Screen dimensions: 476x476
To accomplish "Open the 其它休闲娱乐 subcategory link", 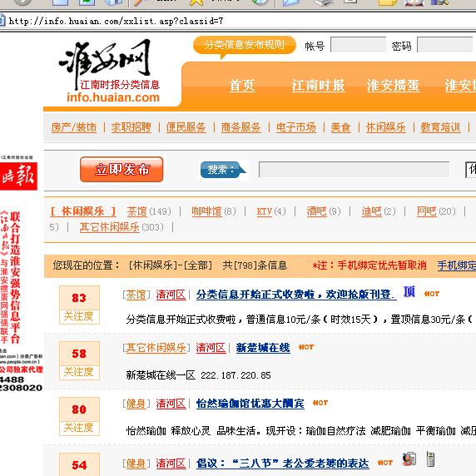I will pos(110,227).
